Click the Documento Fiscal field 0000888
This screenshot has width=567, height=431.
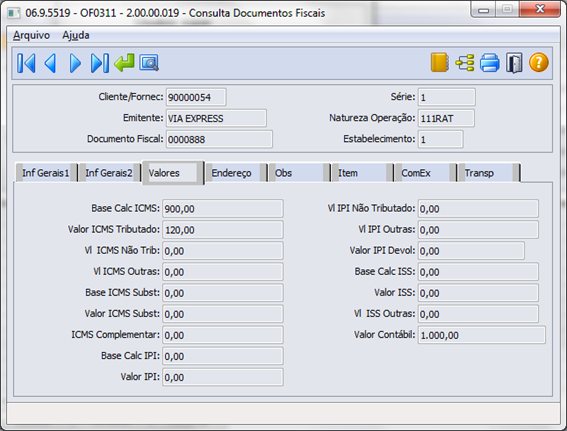coord(219,139)
